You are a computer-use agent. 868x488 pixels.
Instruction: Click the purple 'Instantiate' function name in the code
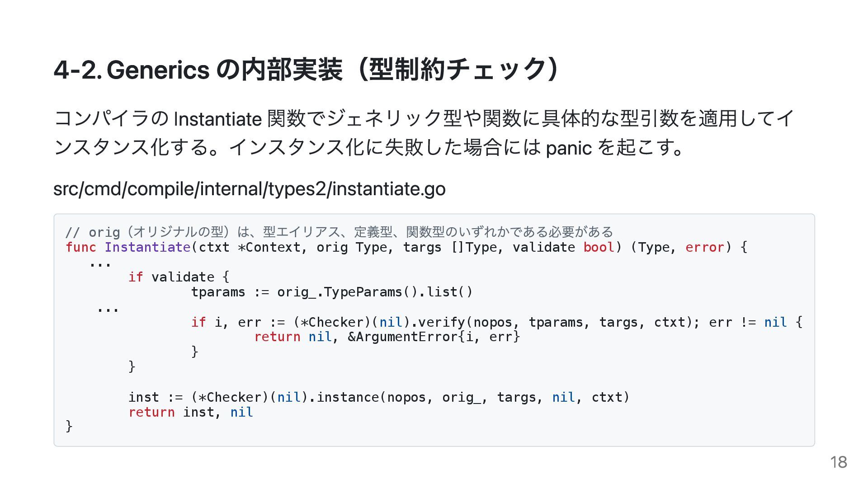pyautogui.click(x=147, y=247)
